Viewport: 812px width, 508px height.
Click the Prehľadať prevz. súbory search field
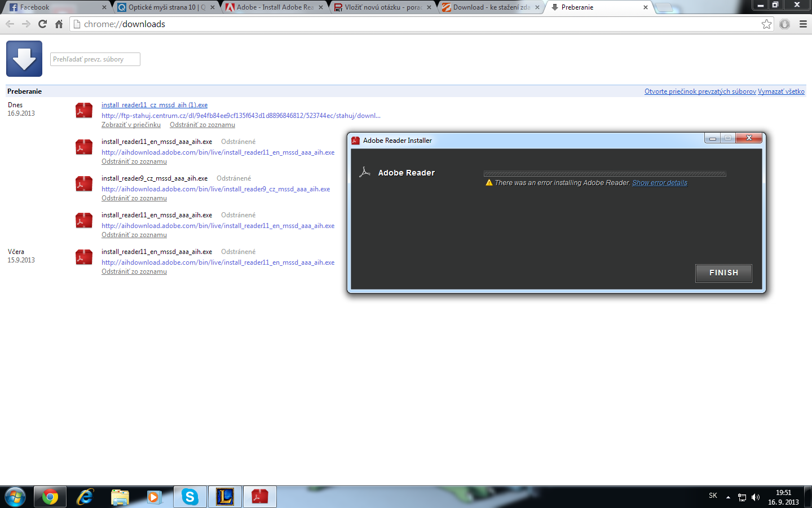click(95, 59)
